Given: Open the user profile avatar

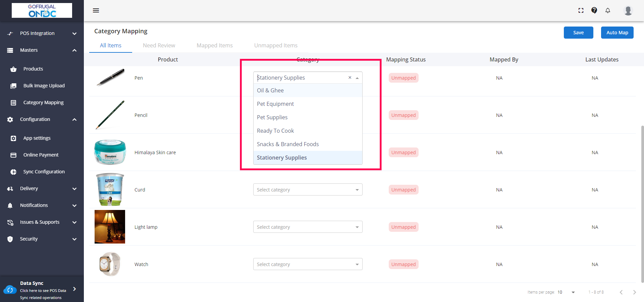Looking at the screenshot, I should [628, 10].
